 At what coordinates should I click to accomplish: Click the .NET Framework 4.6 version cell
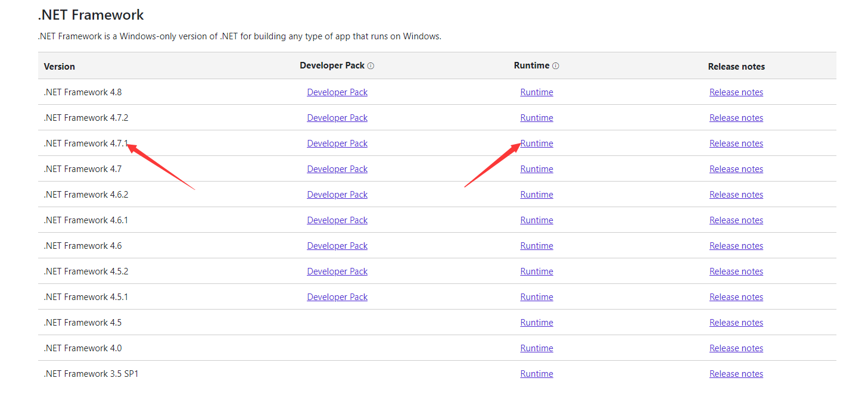click(83, 246)
